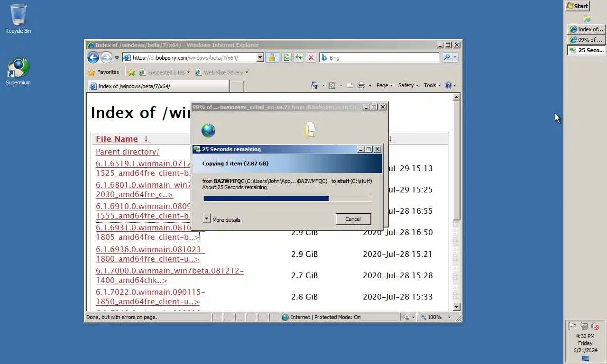Switch to 99% of... taskbar button
Screen dimensions: 607x364
[x=586, y=40]
